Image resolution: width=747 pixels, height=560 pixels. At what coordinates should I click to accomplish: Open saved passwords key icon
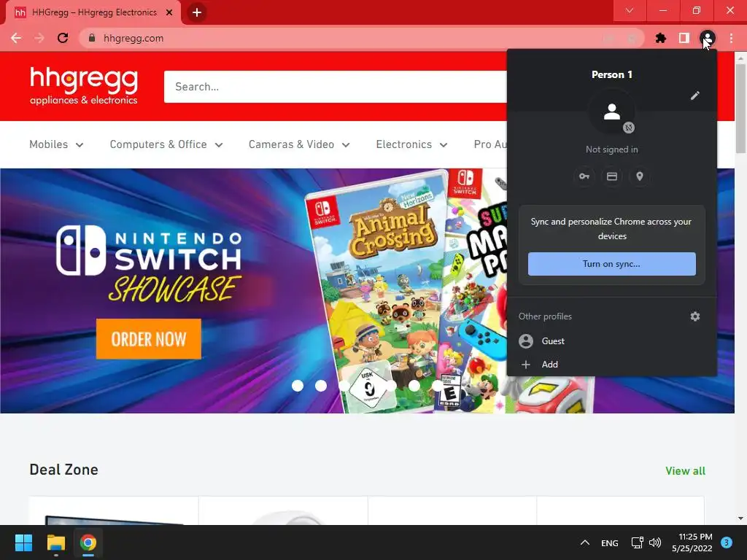(x=584, y=176)
